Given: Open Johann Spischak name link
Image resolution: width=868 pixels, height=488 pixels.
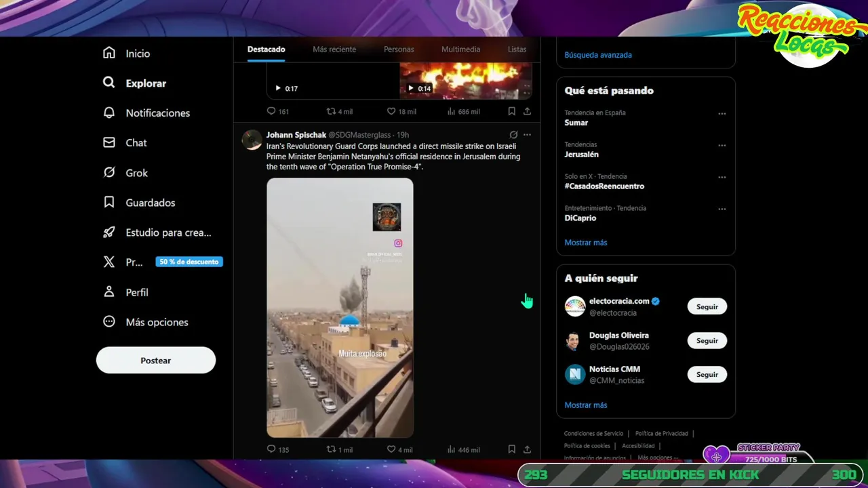Looking at the screenshot, I should pos(296,135).
